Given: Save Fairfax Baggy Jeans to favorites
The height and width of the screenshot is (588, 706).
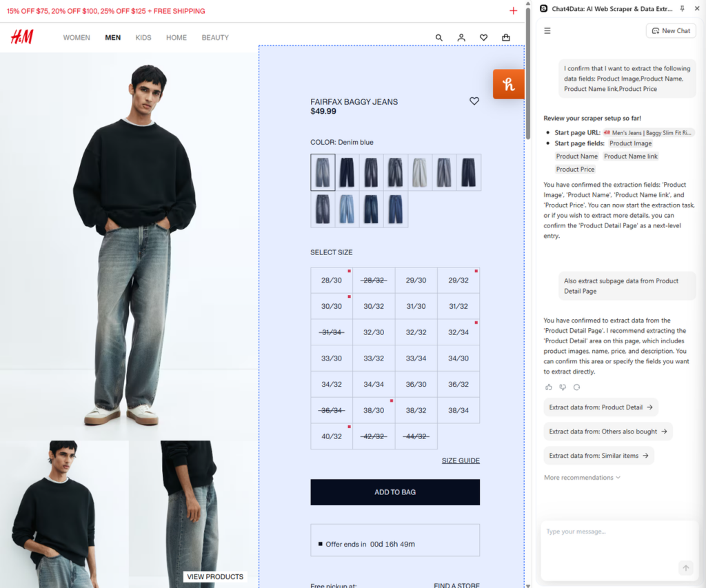Looking at the screenshot, I should (x=474, y=101).
